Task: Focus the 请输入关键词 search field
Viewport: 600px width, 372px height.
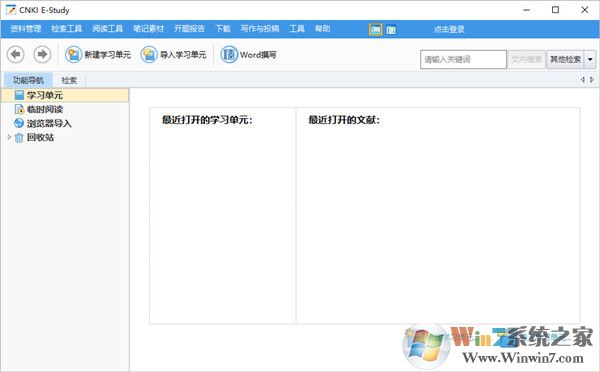Action: [463, 59]
